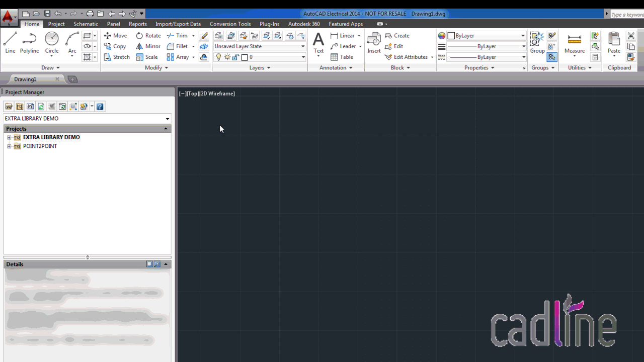Expand the POINT2POINT project tree

click(x=9, y=146)
